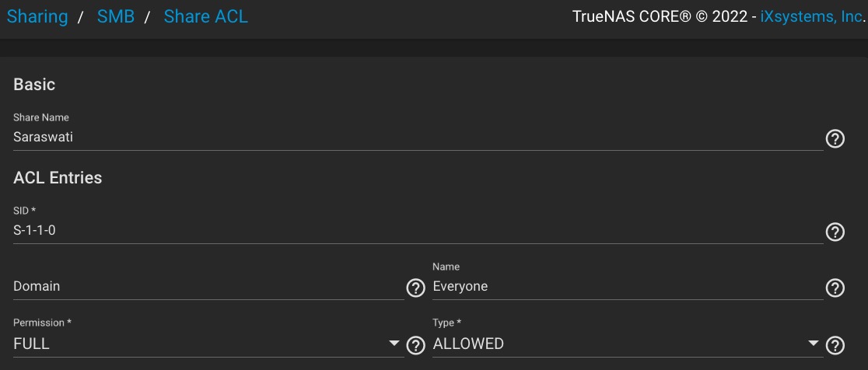Click the Permission dropdown arrow

tap(394, 344)
